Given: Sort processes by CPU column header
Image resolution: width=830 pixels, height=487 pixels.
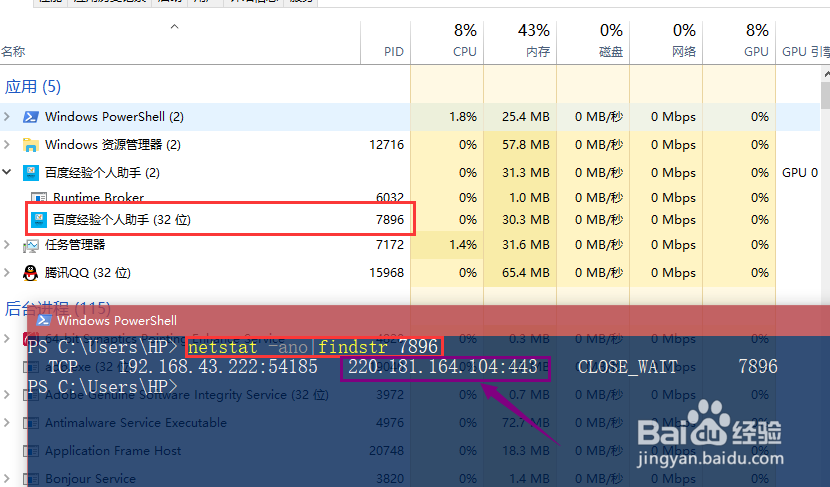Looking at the screenshot, I should (447, 42).
